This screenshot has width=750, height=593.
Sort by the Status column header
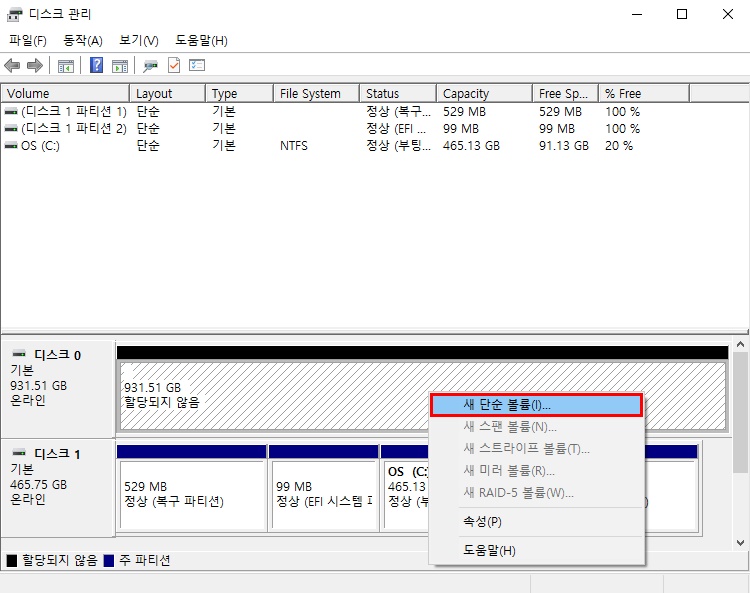click(398, 94)
